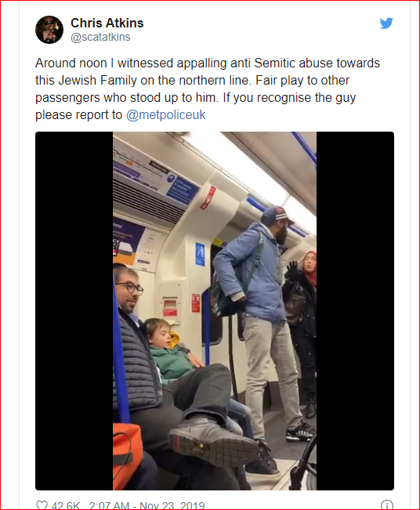Image resolution: width=420 pixels, height=510 pixels.
Task: Open the @scatatkins handle link
Action: tap(100, 37)
